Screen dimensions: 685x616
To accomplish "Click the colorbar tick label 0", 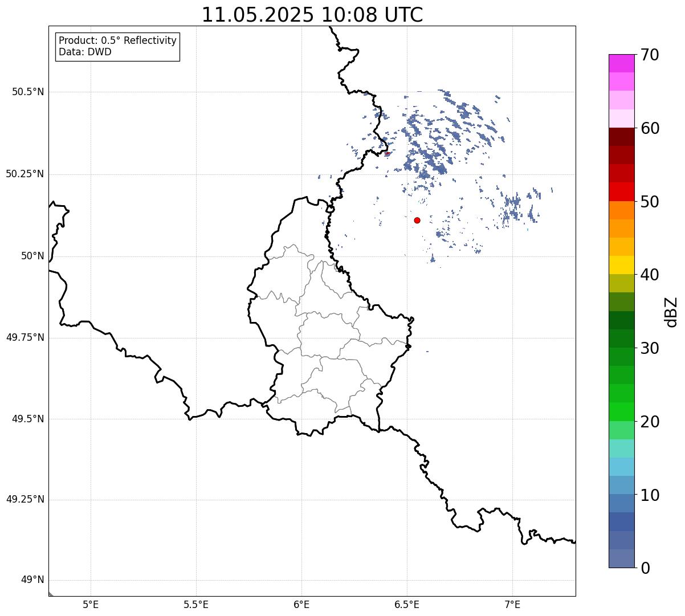I will pyautogui.click(x=645, y=568).
